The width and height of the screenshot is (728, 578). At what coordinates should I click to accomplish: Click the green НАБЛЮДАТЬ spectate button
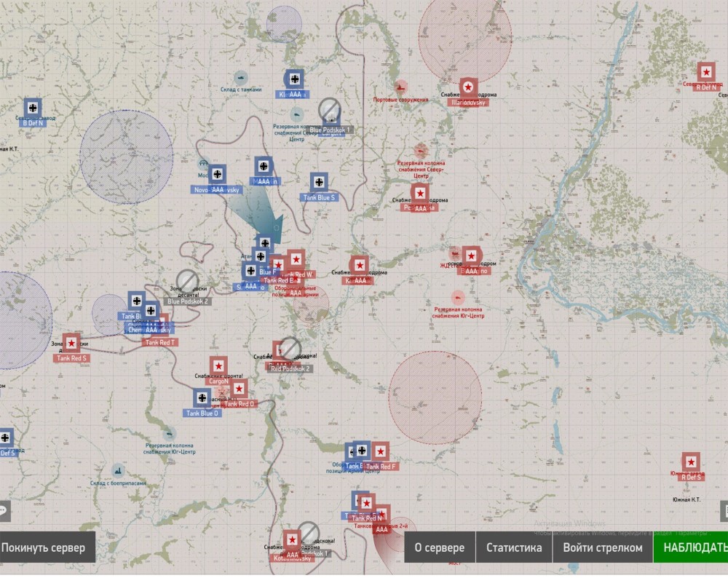(x=692, y=547)
